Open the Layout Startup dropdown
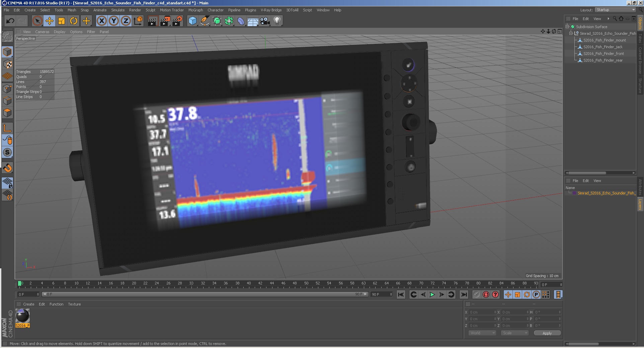644x348 pixels. pyautogui.click(x=616, y=10)
